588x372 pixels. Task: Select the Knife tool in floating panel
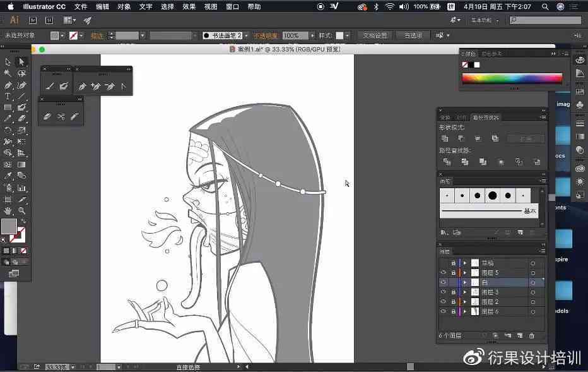pyautogui.click(x=74, y=117)
